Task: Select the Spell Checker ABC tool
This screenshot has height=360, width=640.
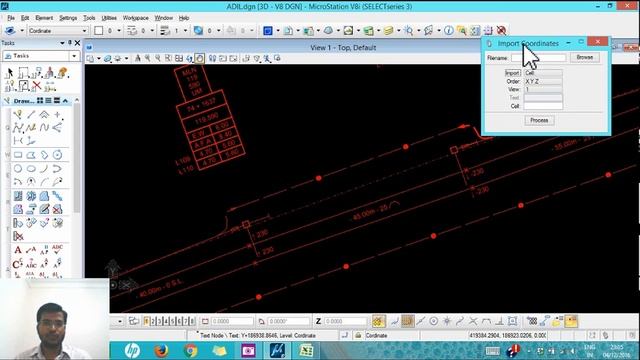Action: [x=58, y=250]
